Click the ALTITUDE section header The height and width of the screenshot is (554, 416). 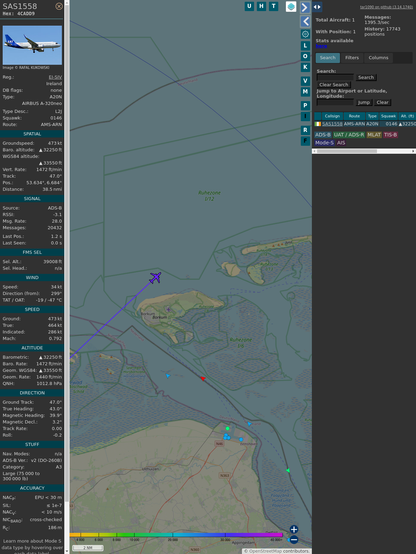click(32, 348)
